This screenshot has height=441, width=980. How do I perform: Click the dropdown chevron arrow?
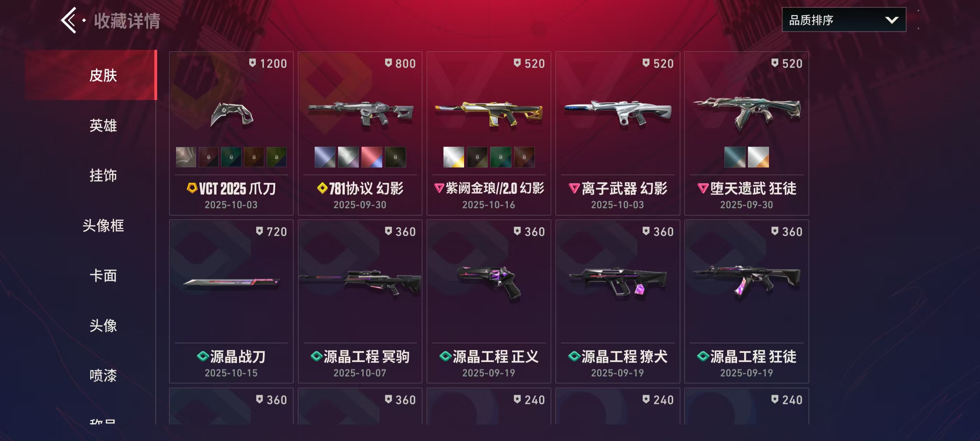[891, 20]
